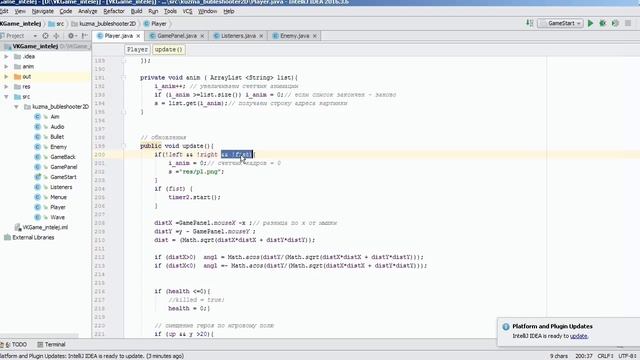Close the GamePanel.java tab

click(202, 36)
